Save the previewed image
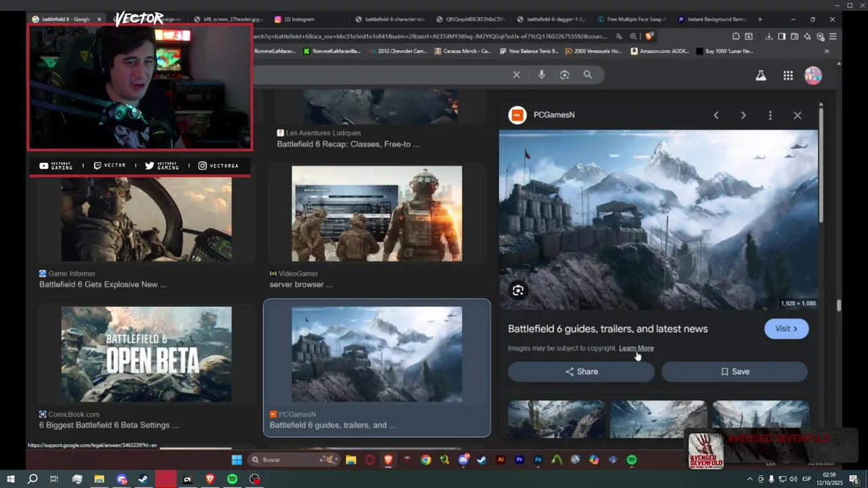Screen dimensions: 868x488 734,371
